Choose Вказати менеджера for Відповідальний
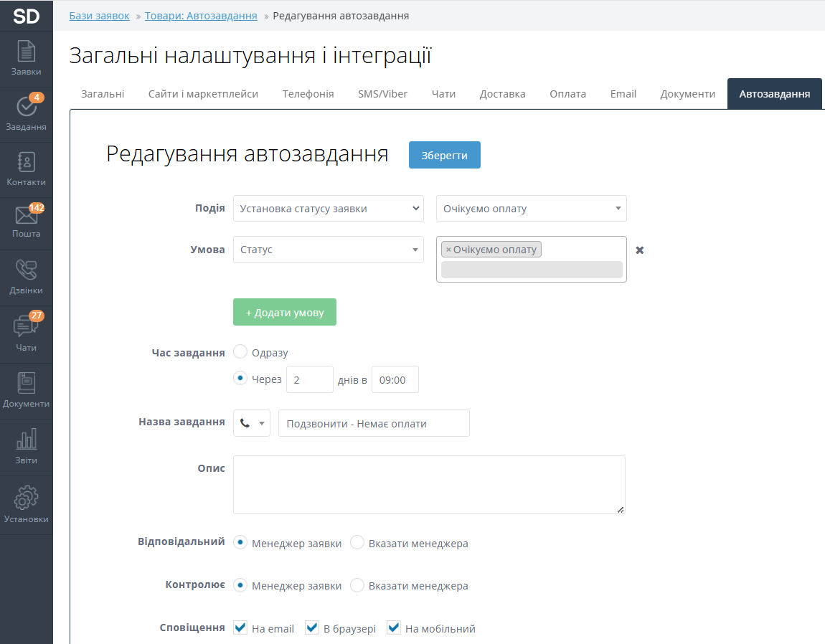 tap(357, 543)
